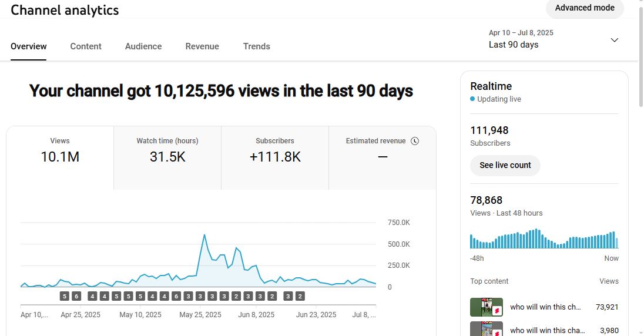644x336 pixels.
Task: Click the 111,948 subscribers count
Action: (x=489, y=130)
